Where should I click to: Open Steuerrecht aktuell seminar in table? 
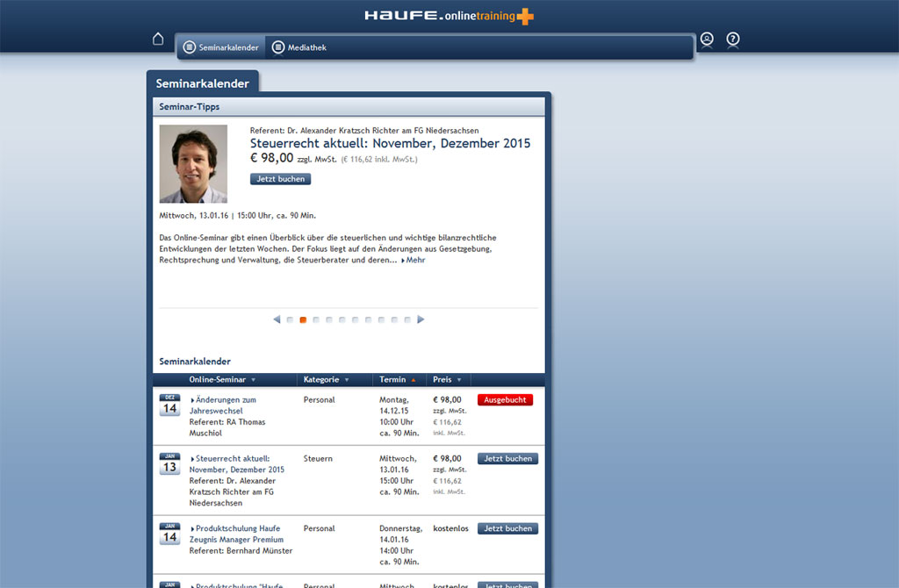pyautogui.click(x=237, y=464)
